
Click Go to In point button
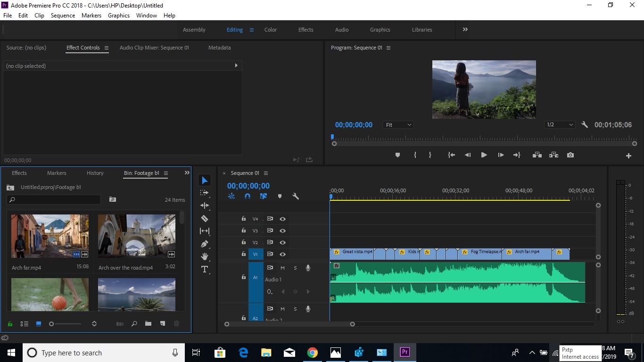[x=452, y=155]
